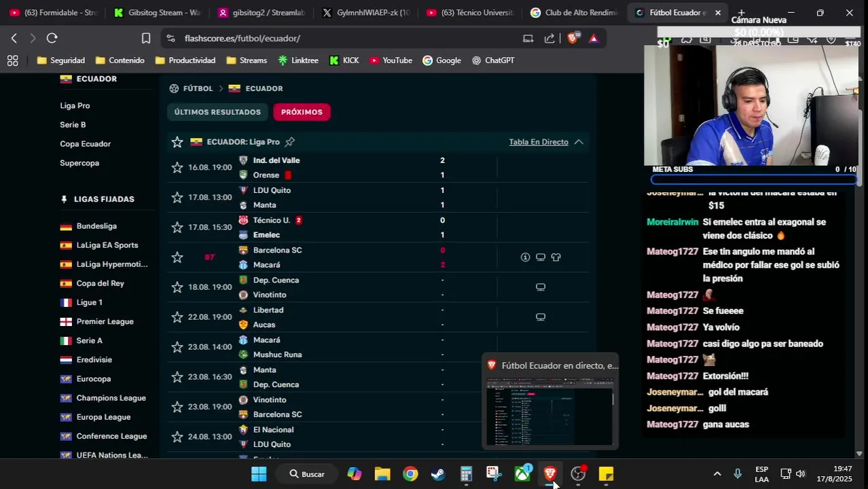Click the browser back arrow

pyautogui.click(x=14, y=39)
